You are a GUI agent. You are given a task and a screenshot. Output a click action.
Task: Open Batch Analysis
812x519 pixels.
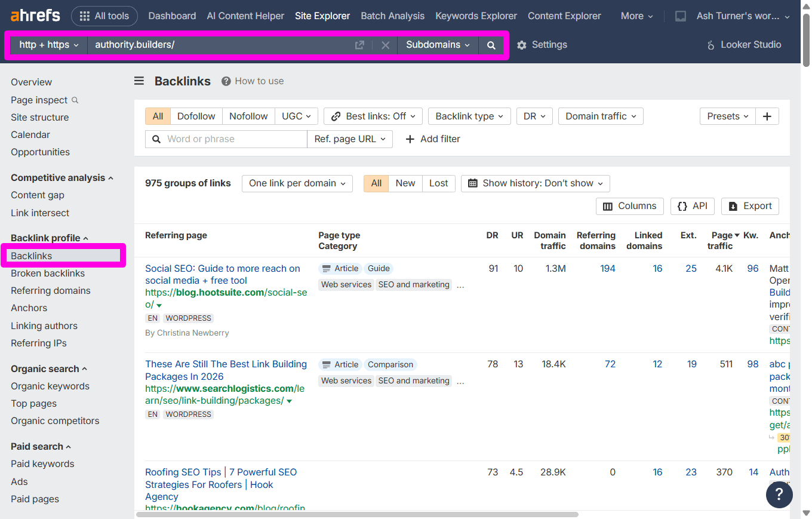(x=393, y=16)
